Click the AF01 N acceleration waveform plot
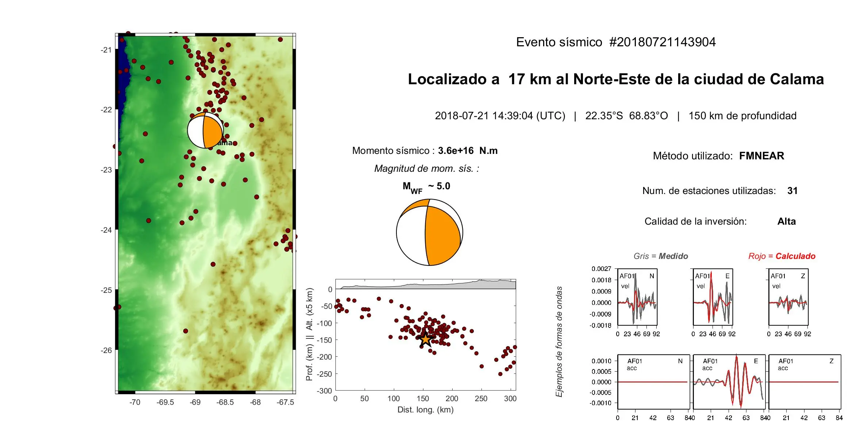 coord(653,382)
